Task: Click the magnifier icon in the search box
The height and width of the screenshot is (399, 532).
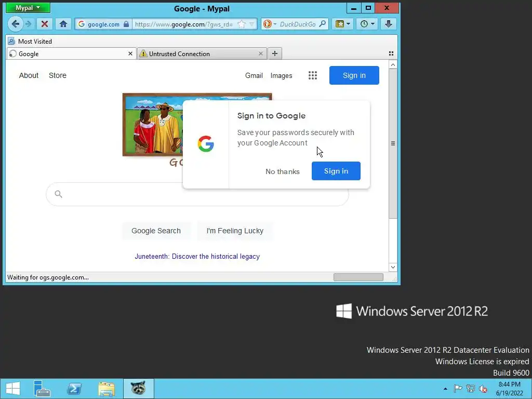Action: point(58,194)
